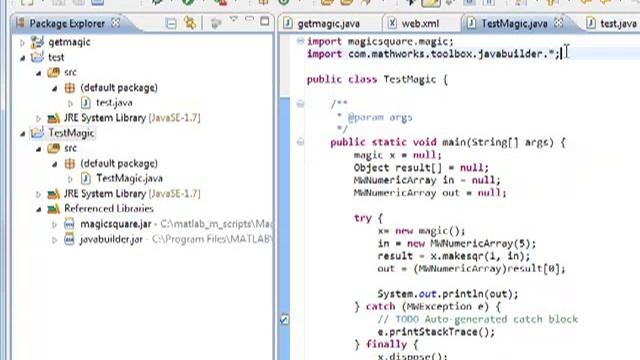Image resolution: width=640 pixels, height=360 pixels.
Task: Switch to getmagic.java editor tab
Action: [x=329, y=24]
